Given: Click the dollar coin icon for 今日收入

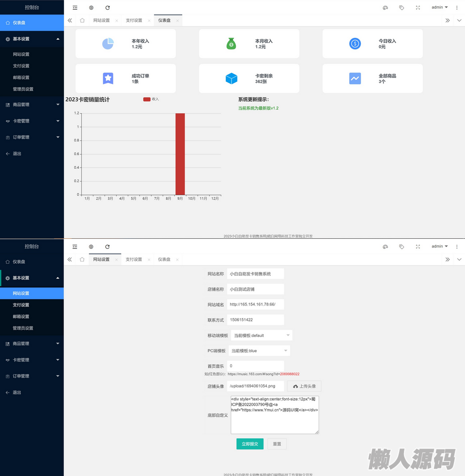Looking at the screenshot, I should point(355,44).
